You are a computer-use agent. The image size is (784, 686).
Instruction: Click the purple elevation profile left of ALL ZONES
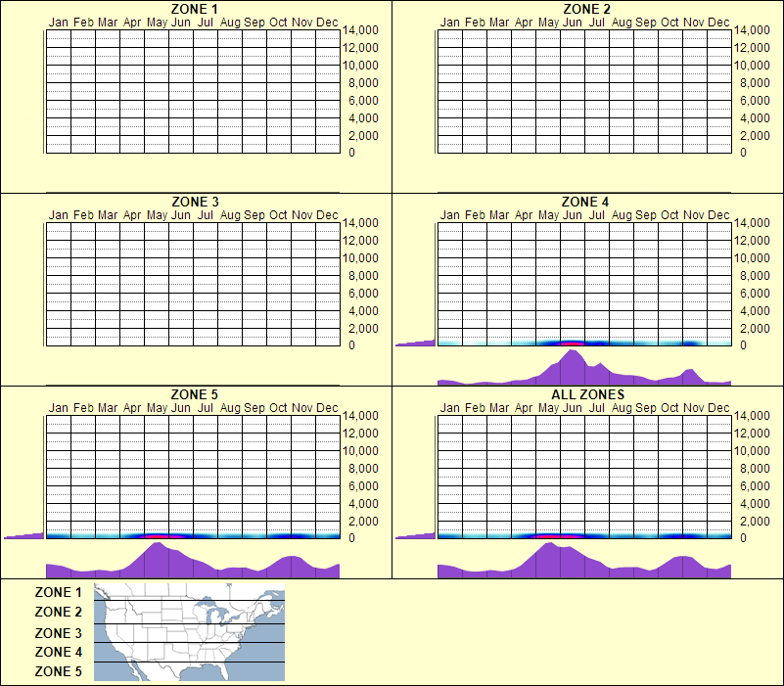tap(415, 535)
